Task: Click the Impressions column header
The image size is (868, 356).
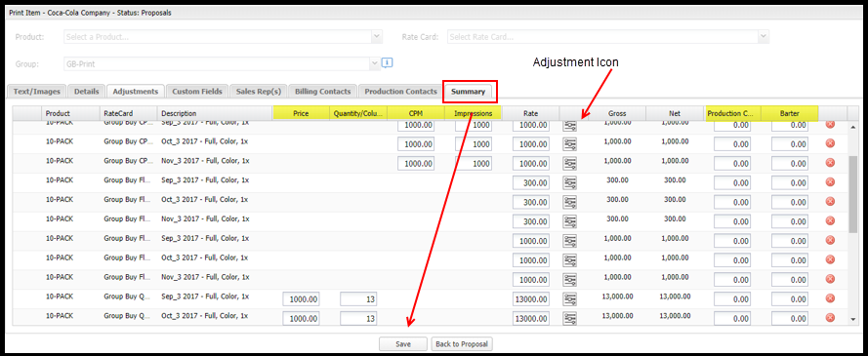Action: pos(474,113)
